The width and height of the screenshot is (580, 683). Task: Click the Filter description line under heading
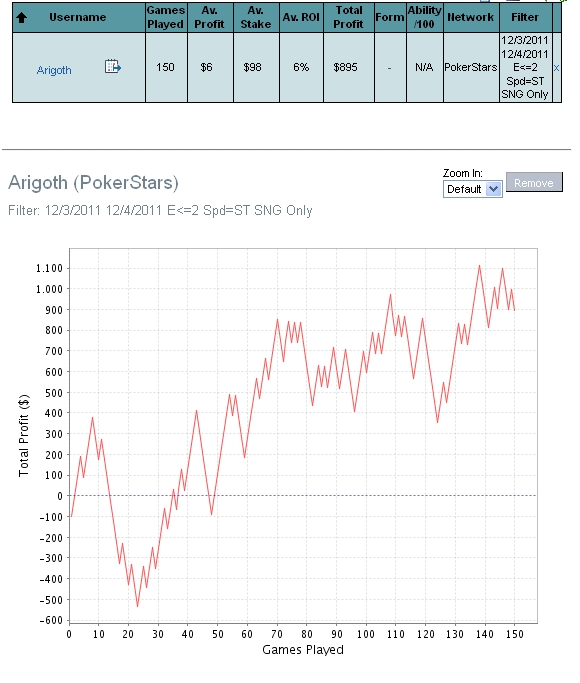pyautogui.click(x=160, y=210)
